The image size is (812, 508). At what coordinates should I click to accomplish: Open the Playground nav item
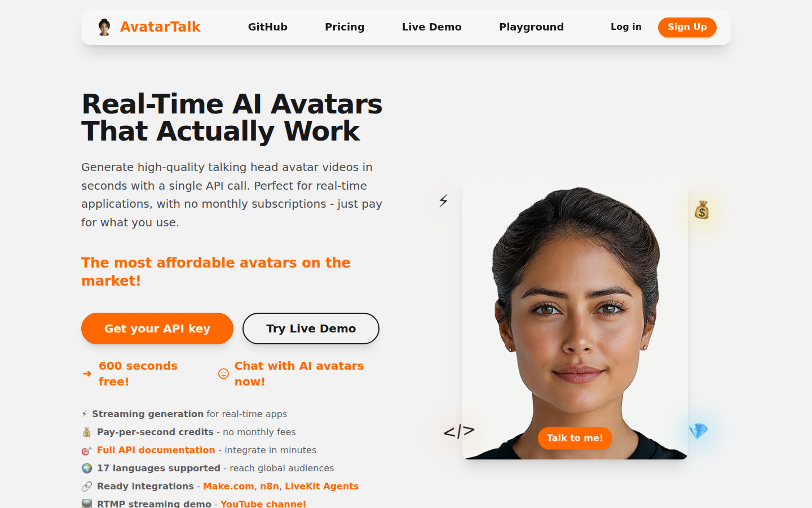[531, 27]
